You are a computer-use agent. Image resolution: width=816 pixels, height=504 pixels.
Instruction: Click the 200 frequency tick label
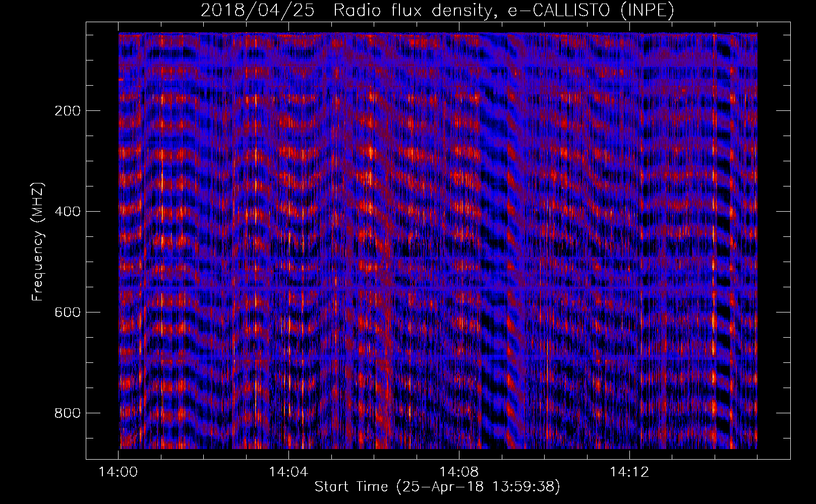(x=68, y=111)
